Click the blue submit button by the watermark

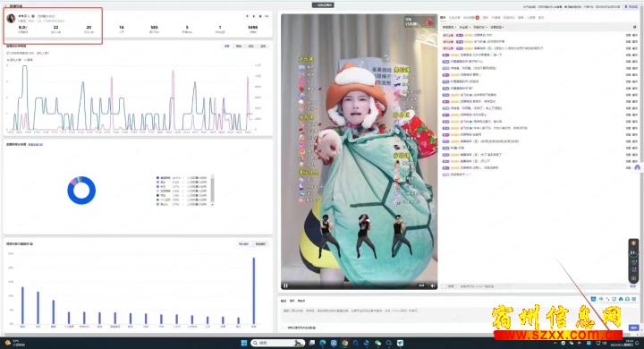[x=634, y=328]
